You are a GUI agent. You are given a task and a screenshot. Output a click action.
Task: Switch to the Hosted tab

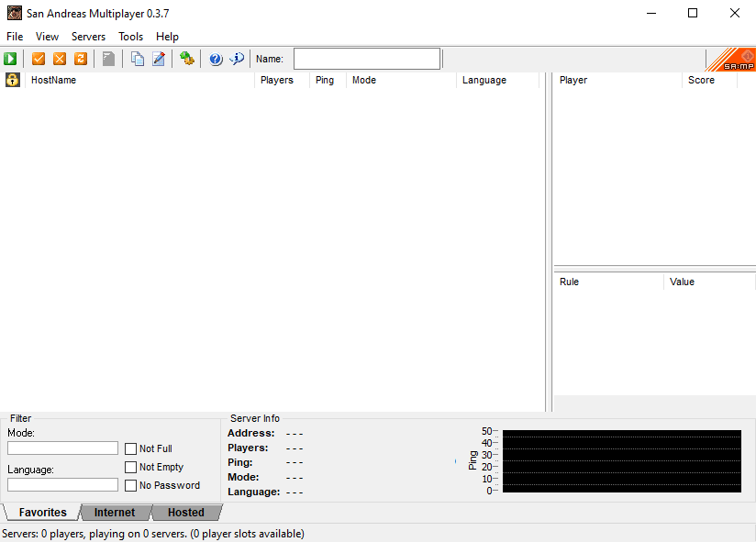click(185, 513)
